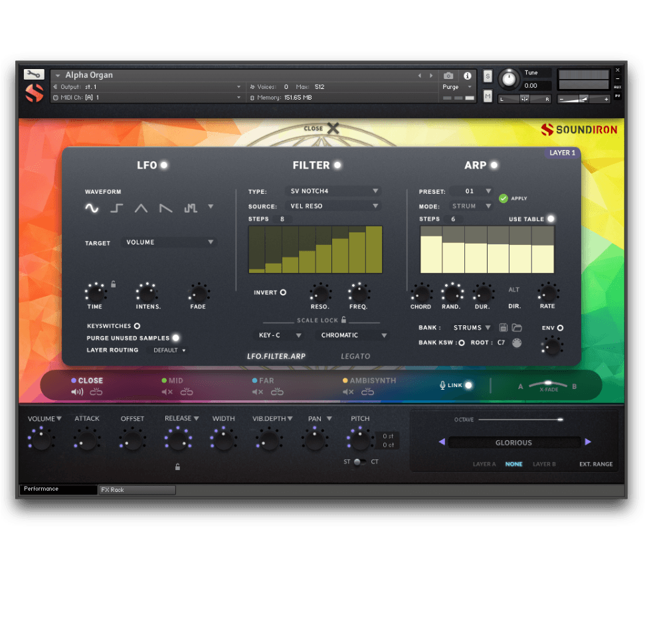Viewport: 645px width, 644px height.
Task: Select the triangle LFO waveform
Action: [x=141, y=208]
